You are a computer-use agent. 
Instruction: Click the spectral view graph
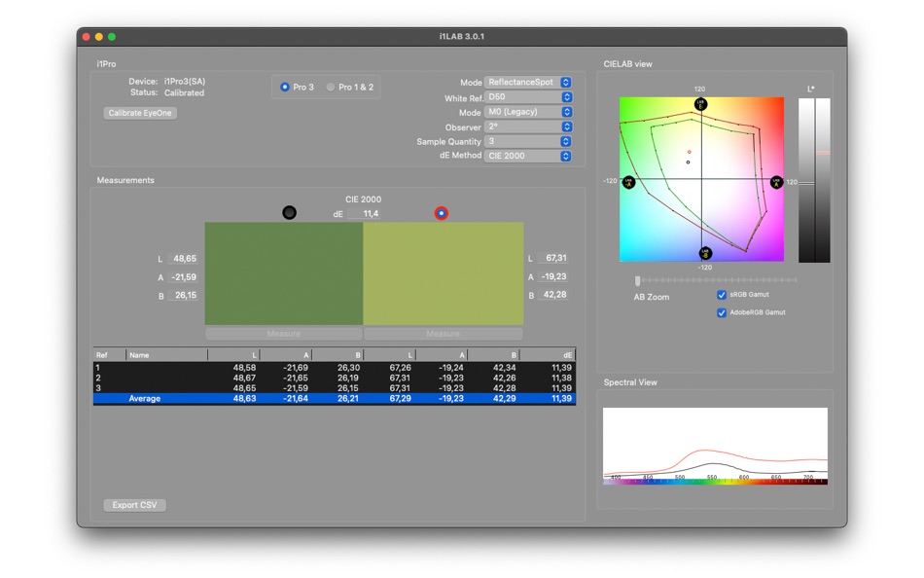[715, 446]
